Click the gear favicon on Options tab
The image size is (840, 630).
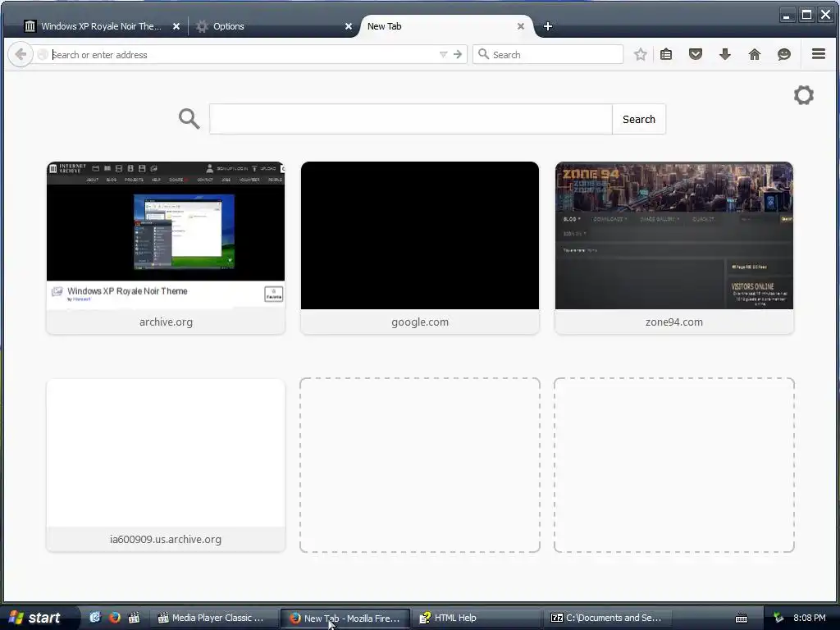click(202, 26)
